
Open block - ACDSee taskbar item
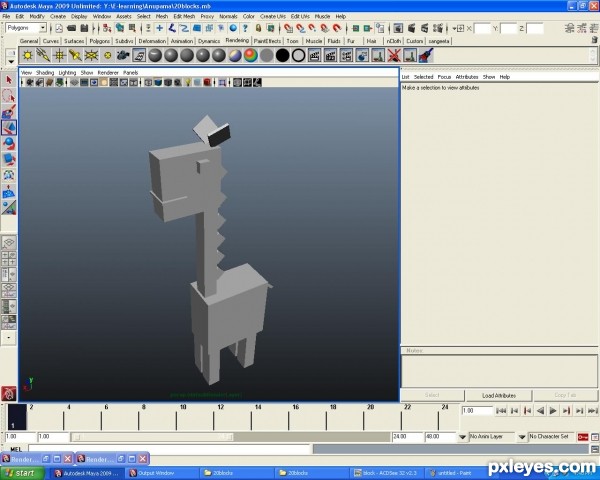[x=386, y=473]
